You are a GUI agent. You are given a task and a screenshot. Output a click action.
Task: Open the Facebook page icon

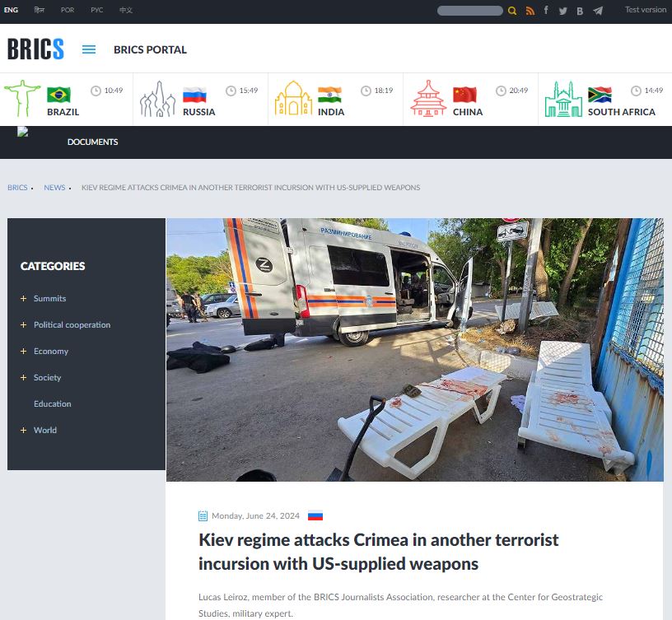point(546,11)
